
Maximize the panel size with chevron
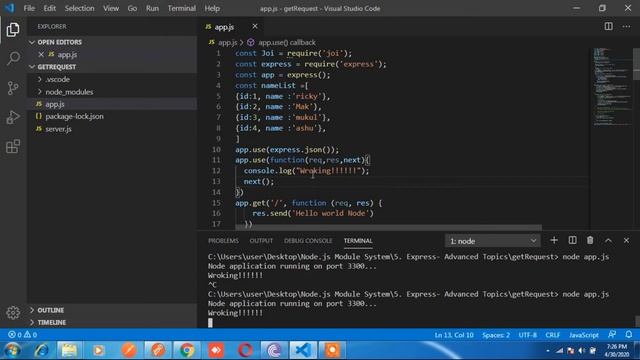click(608, 240)
